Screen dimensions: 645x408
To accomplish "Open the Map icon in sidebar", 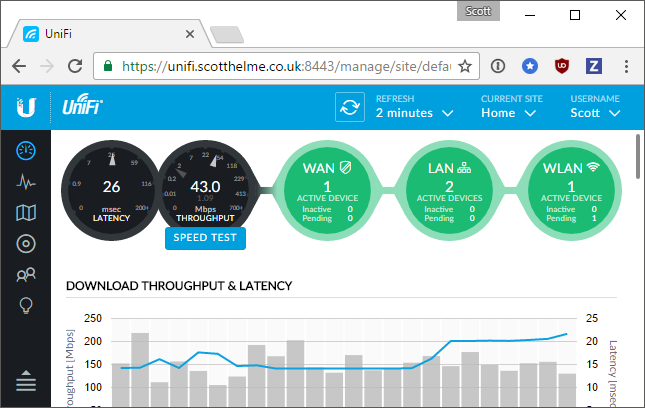I will click(26, 213).
